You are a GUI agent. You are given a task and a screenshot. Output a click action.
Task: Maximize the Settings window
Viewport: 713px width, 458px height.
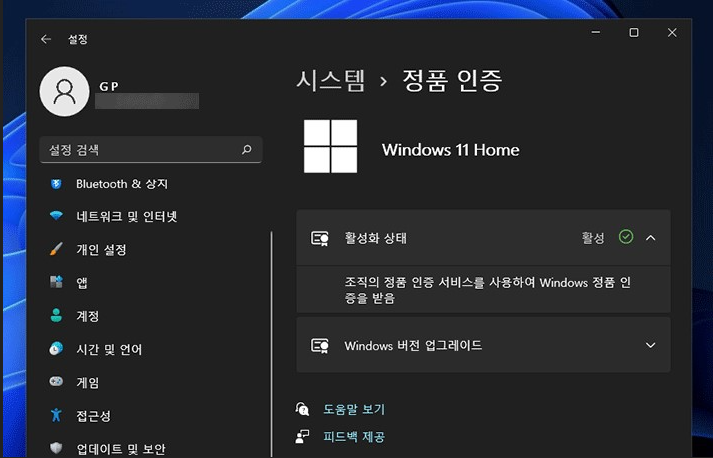coord(634,32)
